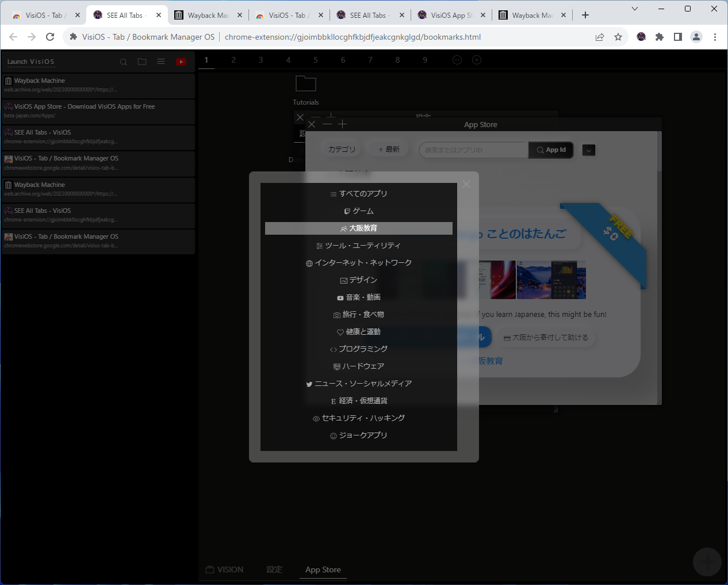
Task: Select 音楽・動画 category
Action: 359,297
